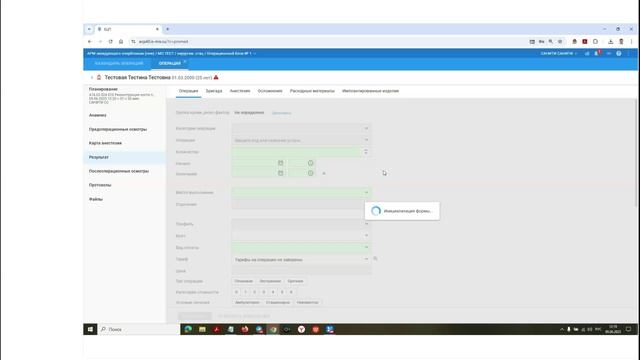640x360 pixels.
Task: Expand the Профиль dropdown
Action: (x=366, y=224)
